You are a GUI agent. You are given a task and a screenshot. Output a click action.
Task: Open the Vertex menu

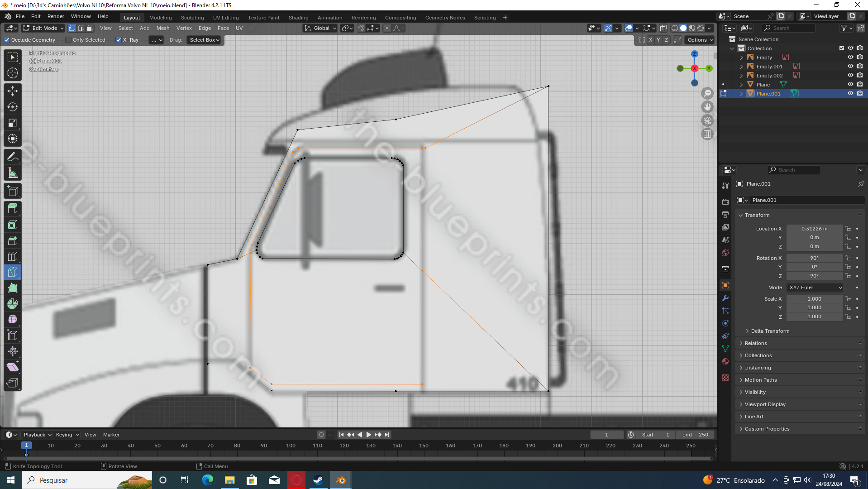click(184, 28)
